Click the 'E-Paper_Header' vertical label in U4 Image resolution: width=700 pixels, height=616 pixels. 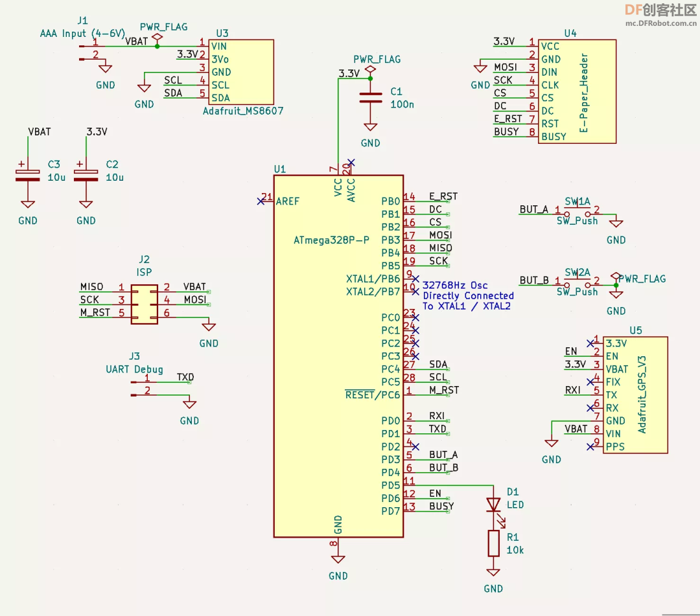583,93
